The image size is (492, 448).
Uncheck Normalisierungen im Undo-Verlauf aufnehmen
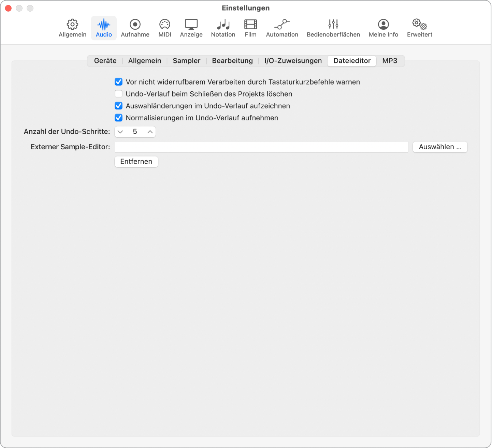click(118, 118)
